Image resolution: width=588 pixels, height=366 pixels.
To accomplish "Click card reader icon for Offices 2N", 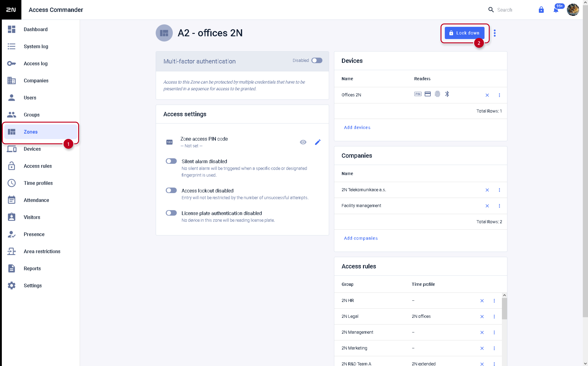I will (x=428, y=94).
